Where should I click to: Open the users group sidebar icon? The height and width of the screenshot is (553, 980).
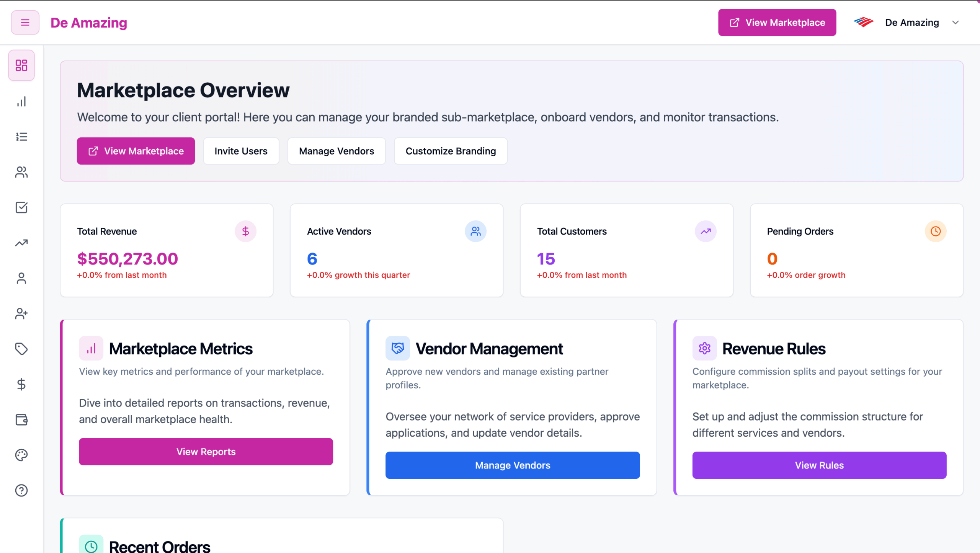tap(21, 172)
